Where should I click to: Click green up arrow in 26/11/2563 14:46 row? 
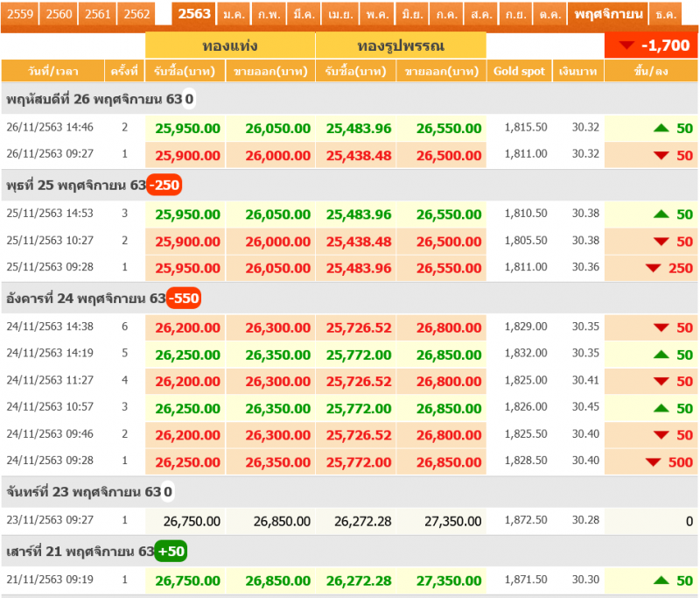click(662, 129)
